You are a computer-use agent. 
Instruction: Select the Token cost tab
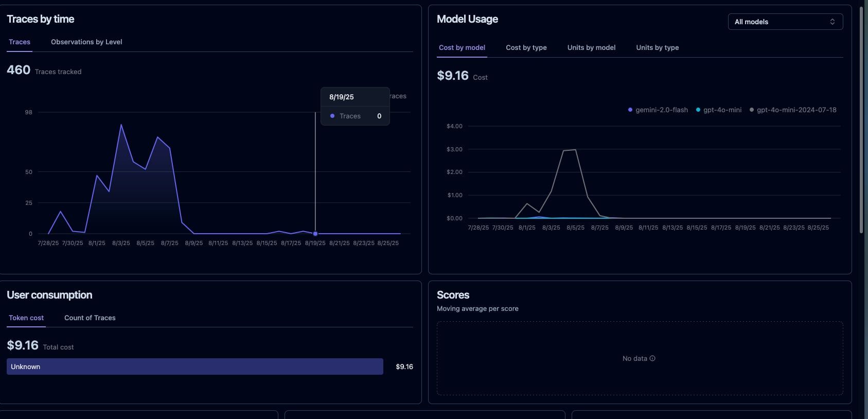[x=26, y=318]
